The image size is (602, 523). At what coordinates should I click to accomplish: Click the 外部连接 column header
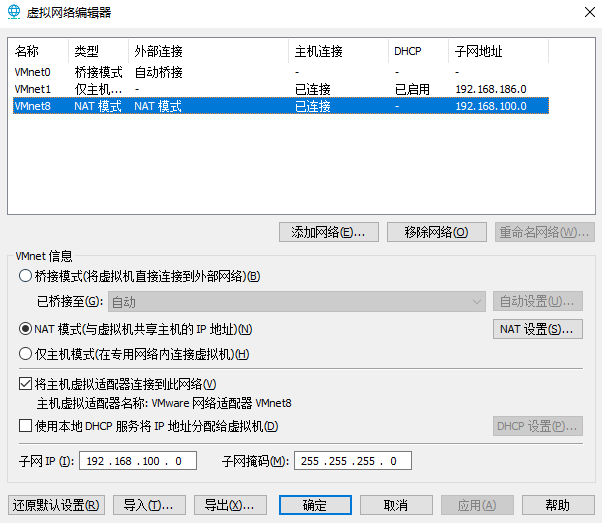tap(208, 51)
